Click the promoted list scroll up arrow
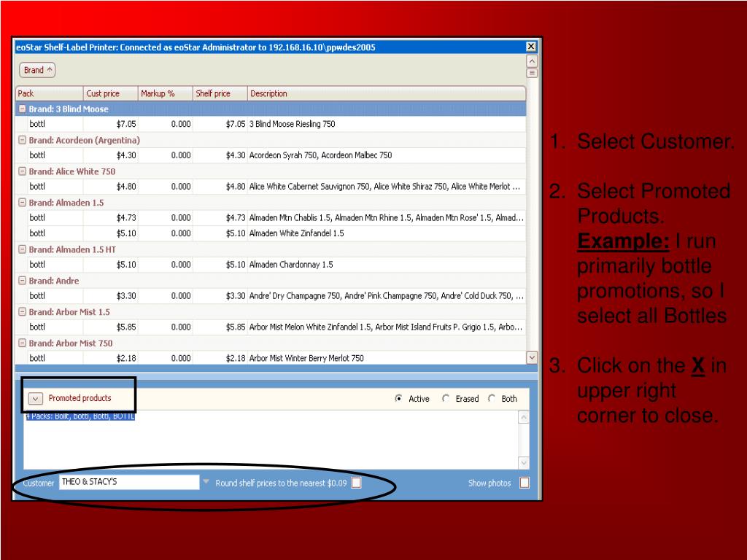 [x=524, y=417]
